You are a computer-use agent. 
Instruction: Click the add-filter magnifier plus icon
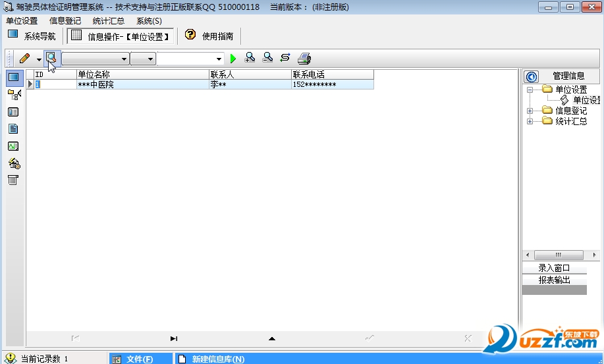250,58
